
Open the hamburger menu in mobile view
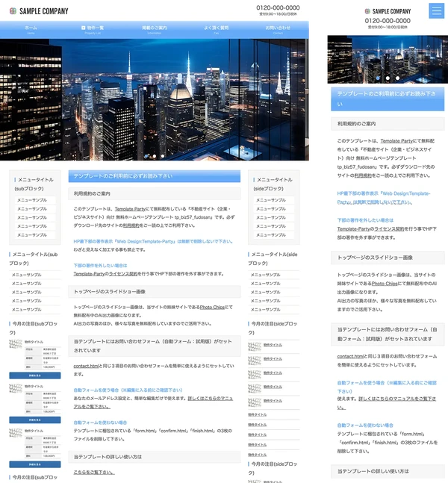click(437, 10)
